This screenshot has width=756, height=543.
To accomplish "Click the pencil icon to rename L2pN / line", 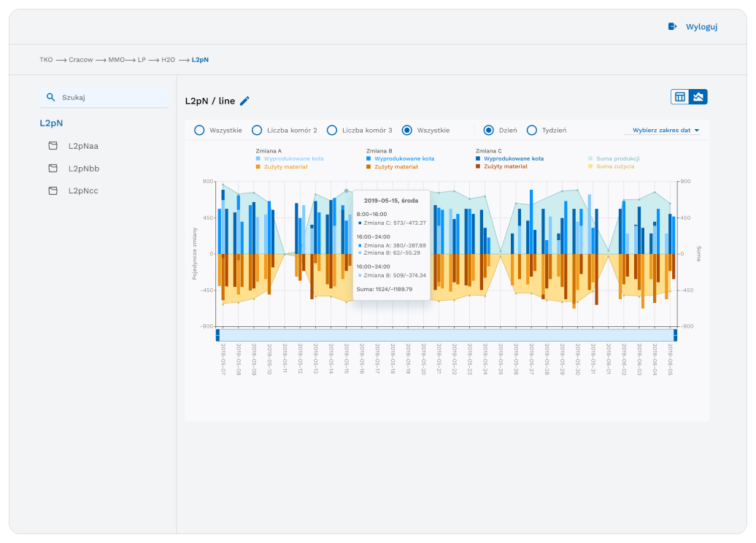I will (244, 101).
